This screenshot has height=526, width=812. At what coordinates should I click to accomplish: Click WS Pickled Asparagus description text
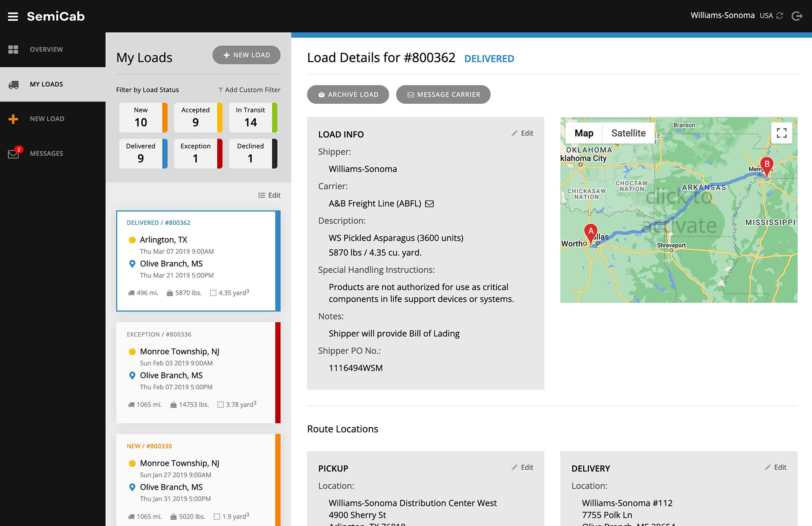coord(396,238)
